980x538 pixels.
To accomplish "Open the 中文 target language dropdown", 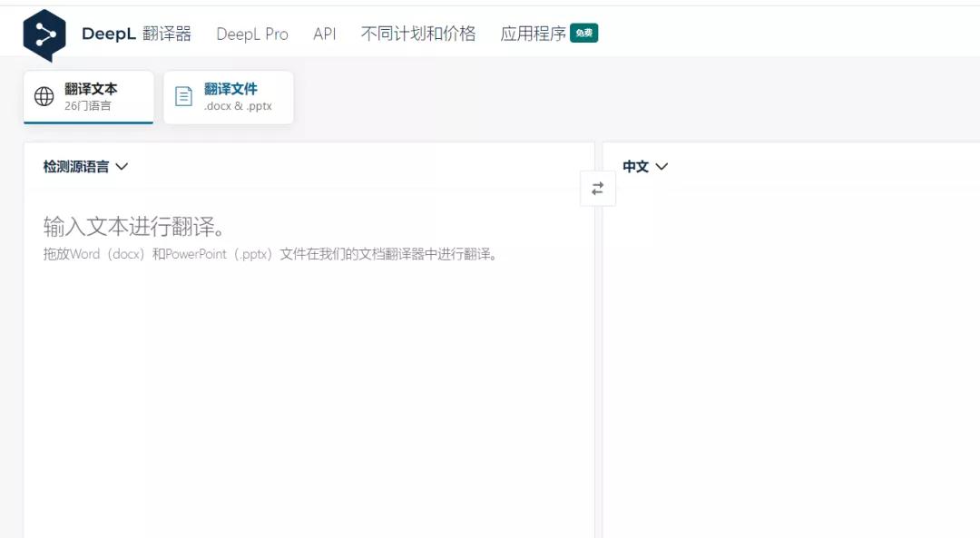I will click(645, 166).
